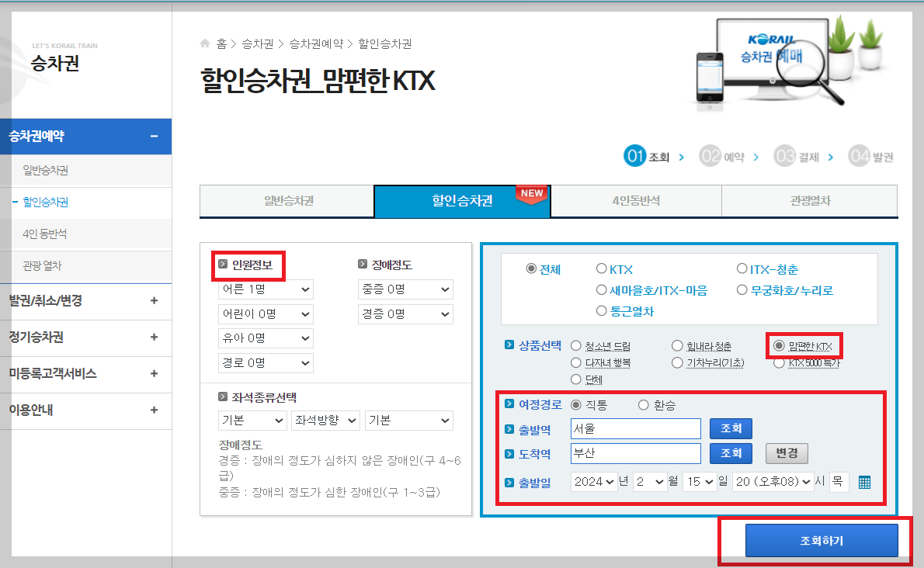This screenshot has height=568, width=924.
Task: Click 조회 button next to 도착역
Action: pos(731,453)
